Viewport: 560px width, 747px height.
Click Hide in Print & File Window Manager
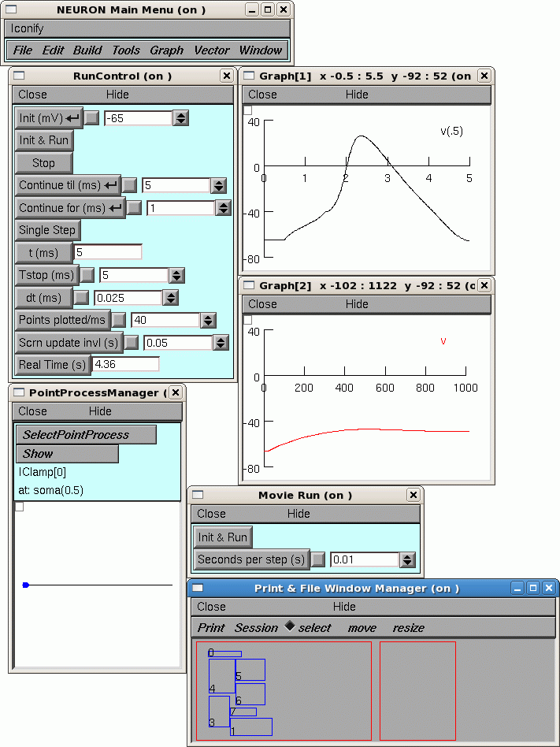(344, 607)
